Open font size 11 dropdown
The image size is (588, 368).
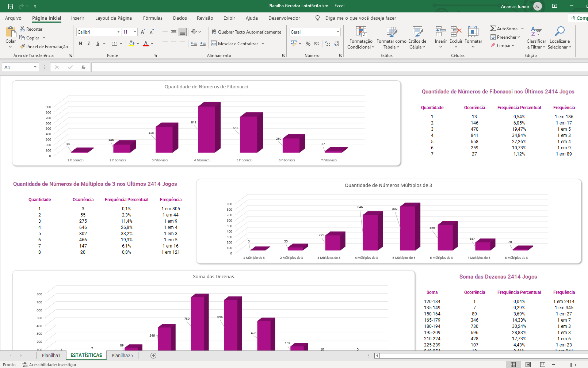(135, 32)
